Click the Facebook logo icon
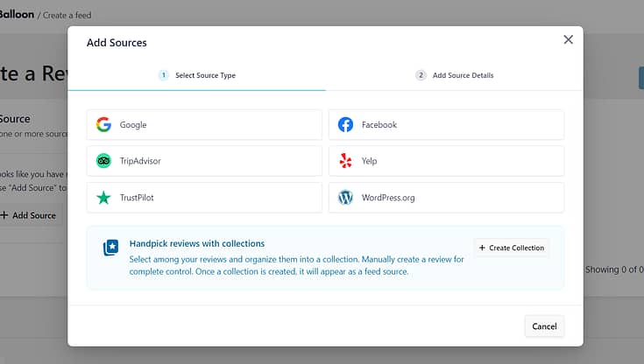This screenshot has width=644, height=364. [x=345, y=124]
